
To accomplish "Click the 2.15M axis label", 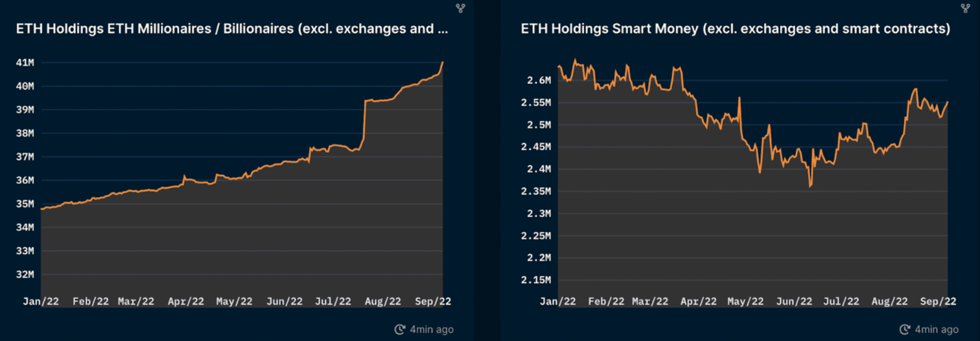I will 536,280.
